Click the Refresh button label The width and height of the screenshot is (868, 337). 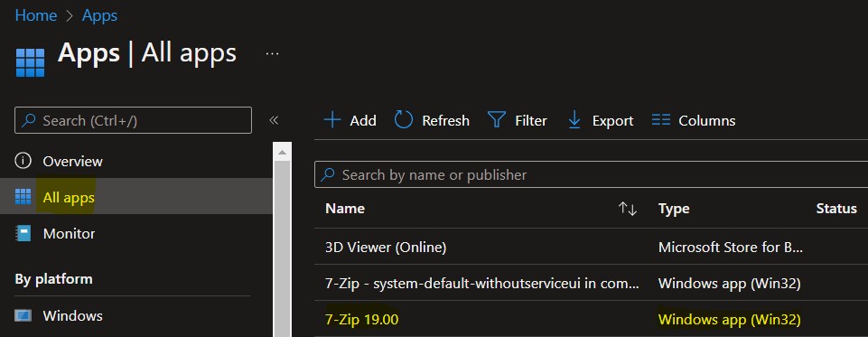tap(445, 121)
